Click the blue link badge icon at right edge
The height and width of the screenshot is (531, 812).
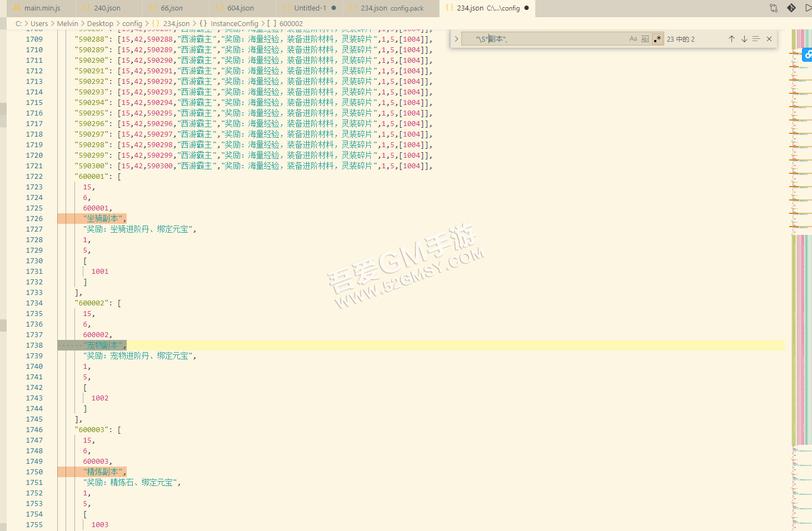808,55
